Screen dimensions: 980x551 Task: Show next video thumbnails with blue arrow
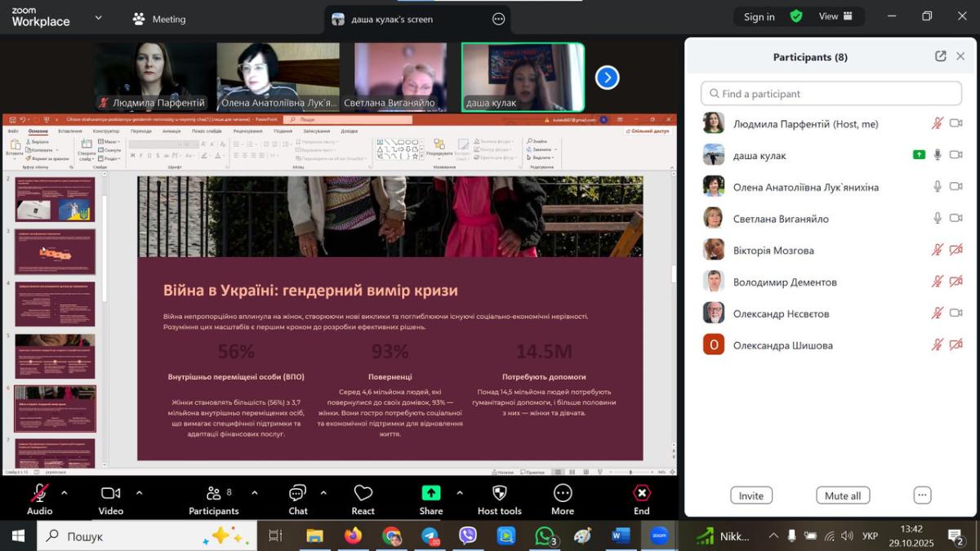(607, 78)
